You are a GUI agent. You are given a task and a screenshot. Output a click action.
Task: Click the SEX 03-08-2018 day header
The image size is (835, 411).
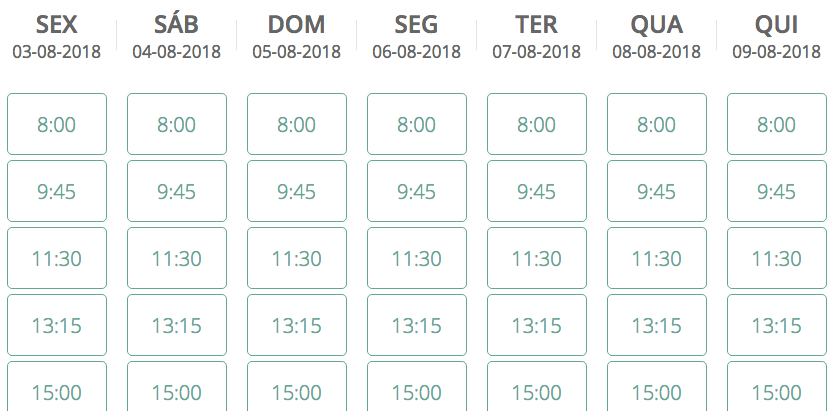pos(56,36)
